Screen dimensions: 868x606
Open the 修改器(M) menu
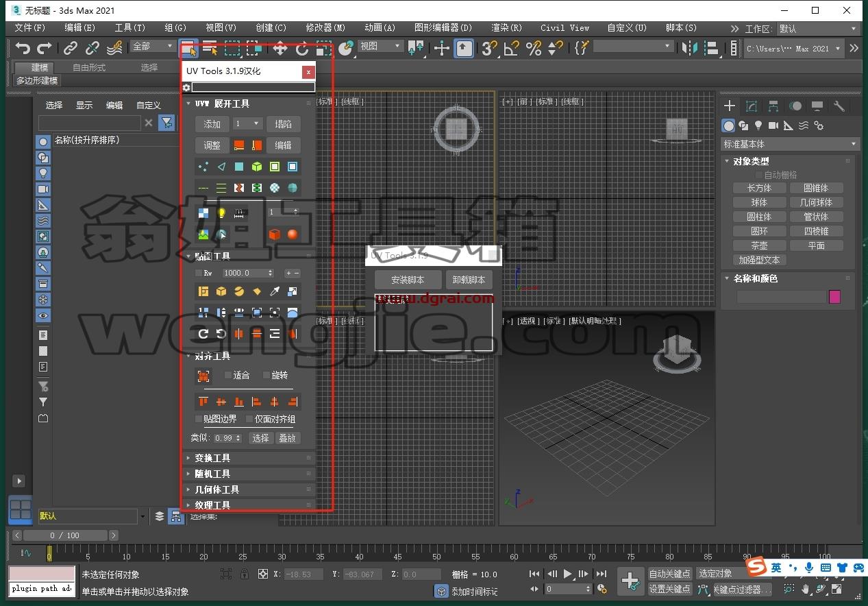(325, 28)
